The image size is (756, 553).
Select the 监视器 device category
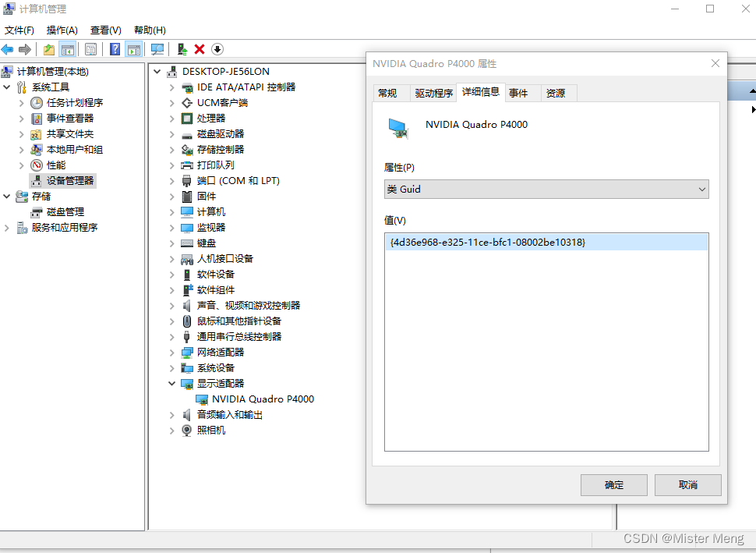[x=211, y=227]
